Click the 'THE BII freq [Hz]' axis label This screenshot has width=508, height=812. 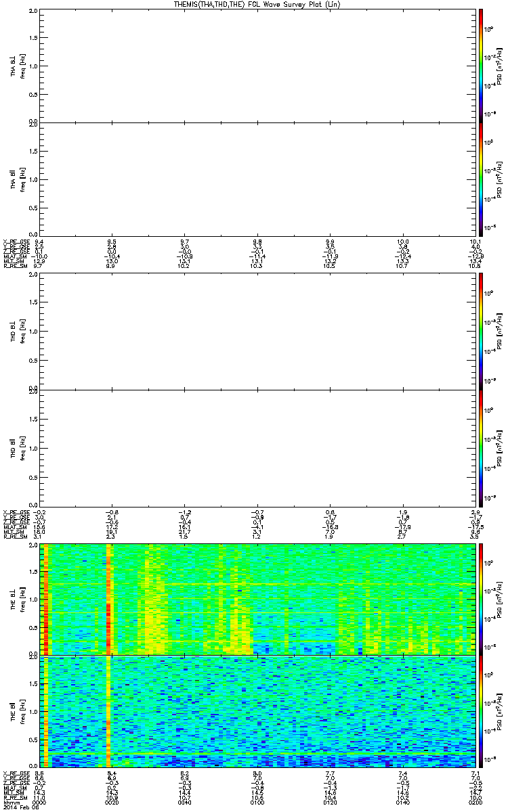pyautogui.click(x=18, y=710)
